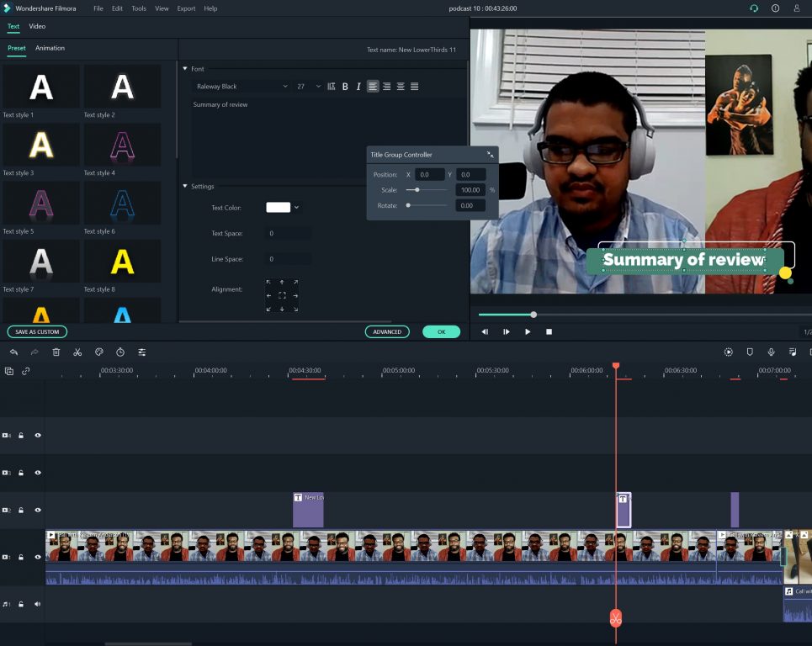Hide video track 1 with eye icon
This screenshot has height=646, width=812.
(x=38, y=557)
